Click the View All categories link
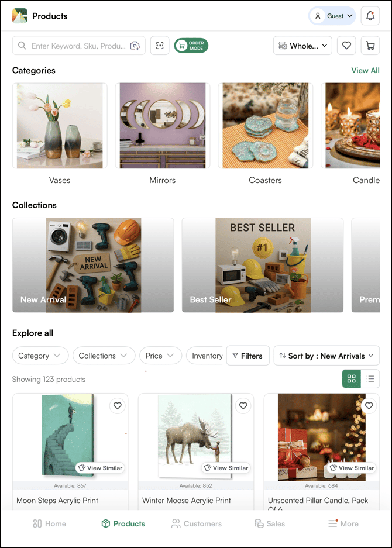 366,71
